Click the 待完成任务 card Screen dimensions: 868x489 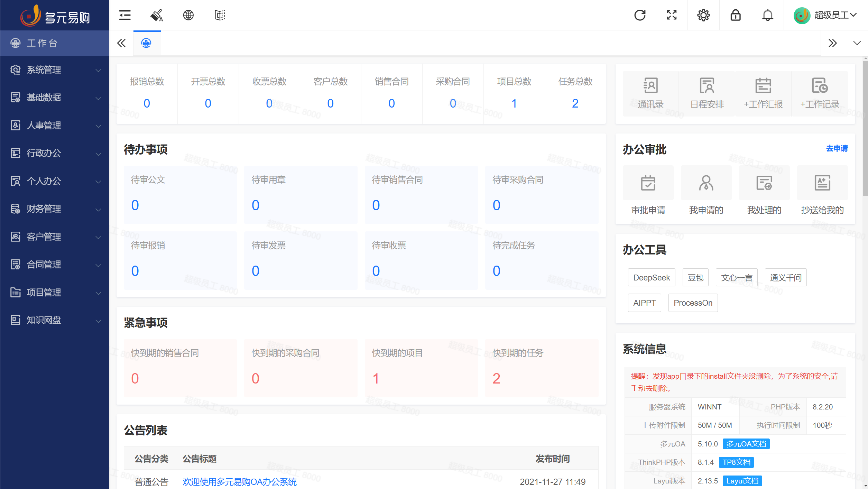[542, 260]
